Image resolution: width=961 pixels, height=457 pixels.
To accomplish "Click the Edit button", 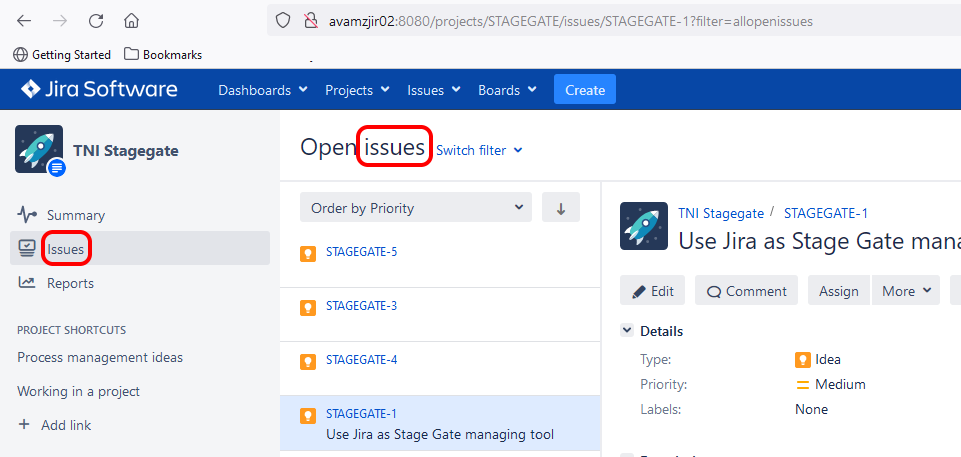I will (653, 291).
